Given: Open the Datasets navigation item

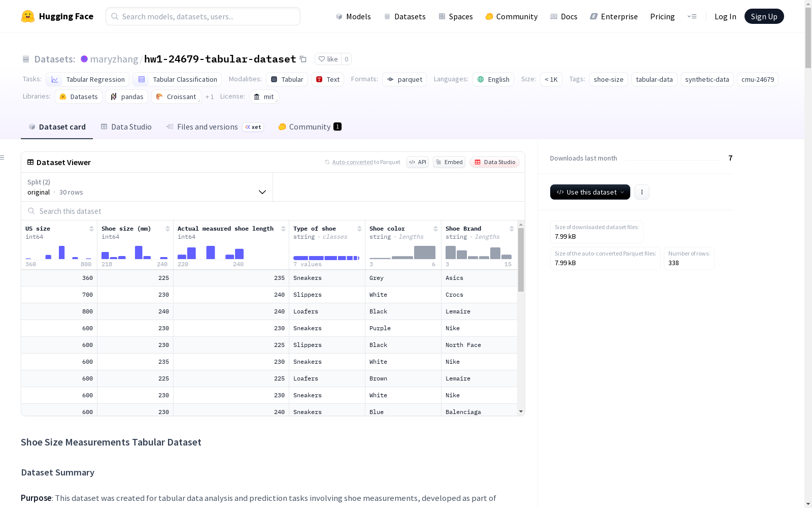Looking at the screenshot, I should coord(404,16).
